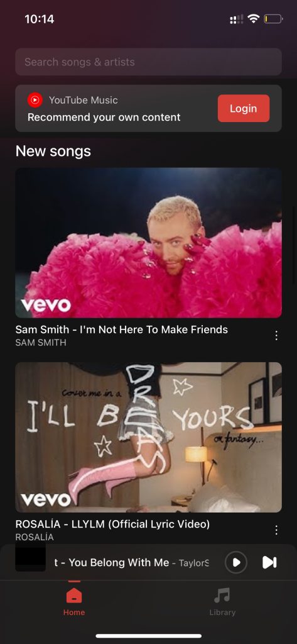Skip to the next track
The height and width of the screenshot is (644, 297).
269,562
